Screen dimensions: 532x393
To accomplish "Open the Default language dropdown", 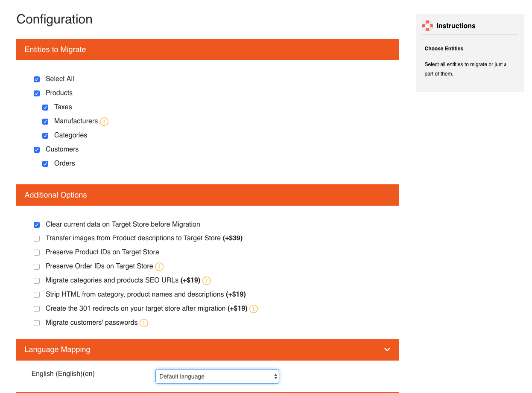I will pyautogui.click(x=217, y=376).
